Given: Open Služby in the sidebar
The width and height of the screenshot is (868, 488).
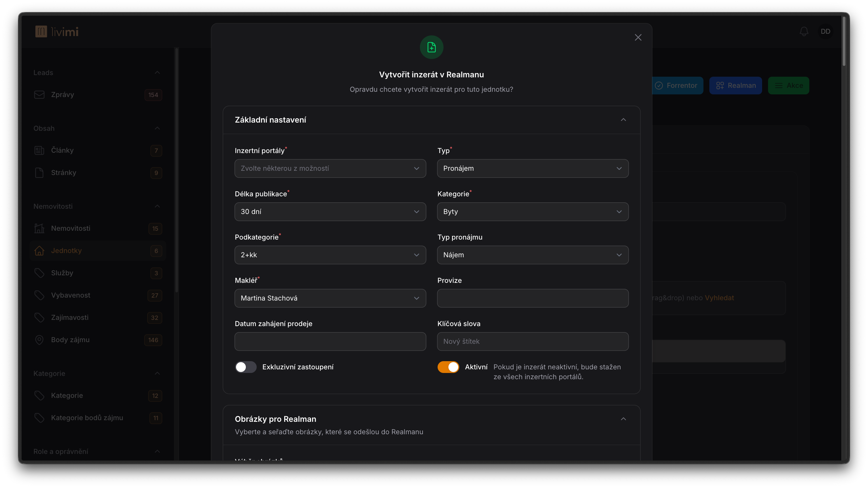Looking at the screenshot, I should [x=98, y=273].
